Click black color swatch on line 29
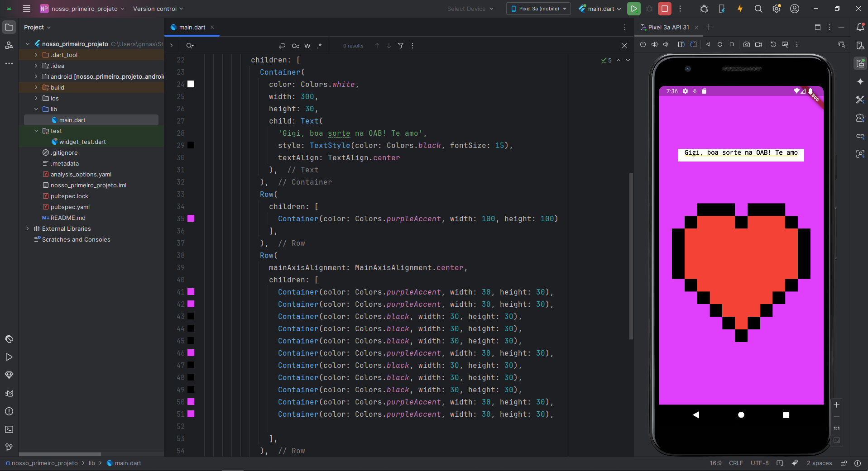This screenshot has height=471, width=868. 191,145
